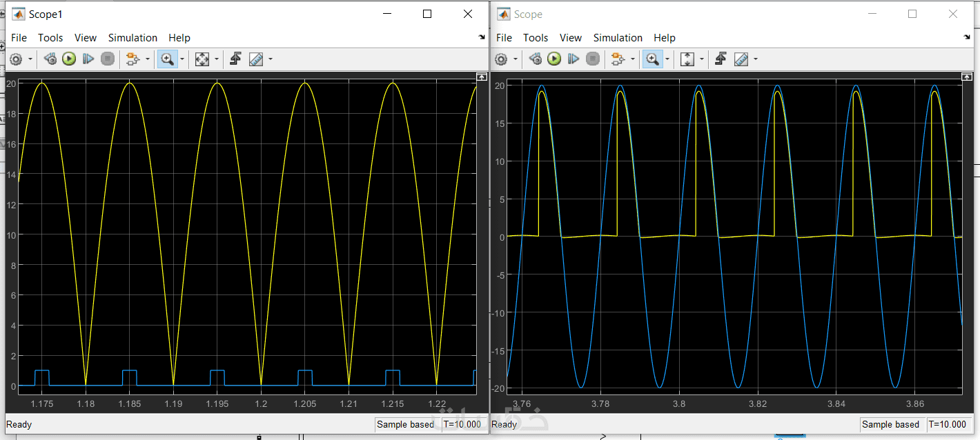Click Stop icon in Scope1 toolbar

[x=108, y=59]
